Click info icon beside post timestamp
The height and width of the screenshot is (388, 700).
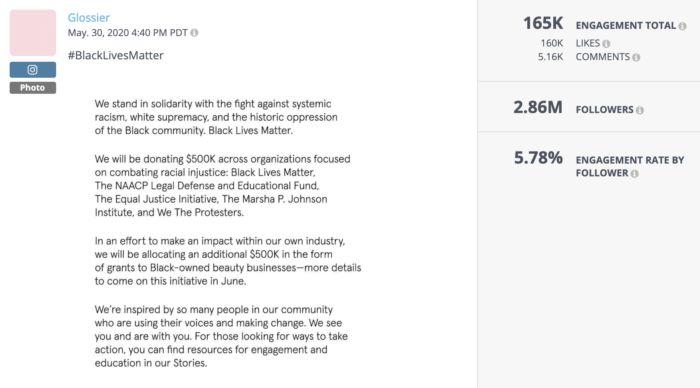pyautogui.click(x=194, y=33)
